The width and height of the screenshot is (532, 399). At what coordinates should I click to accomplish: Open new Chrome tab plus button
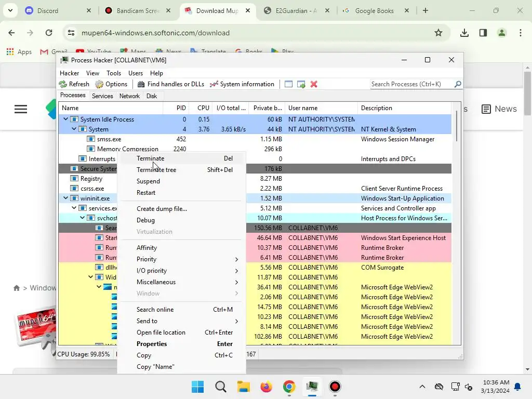click(425, 10)
